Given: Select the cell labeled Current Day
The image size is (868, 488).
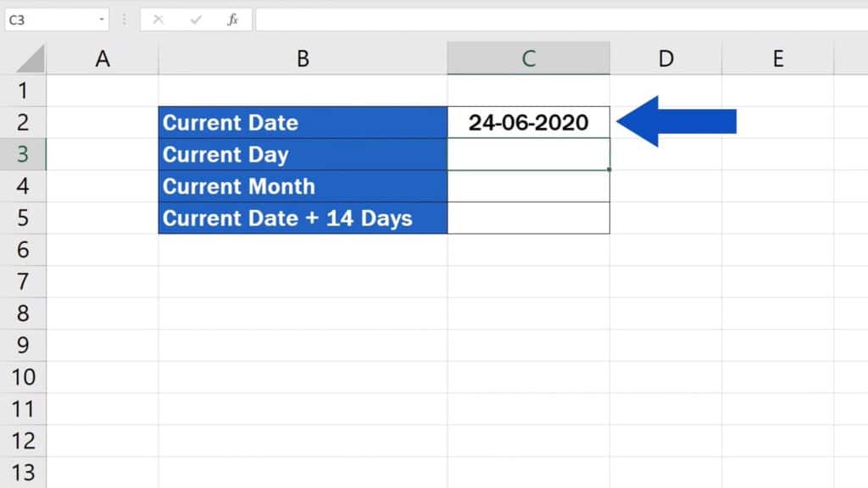Looking at the screenshot, I should click(x=302, y=154).
